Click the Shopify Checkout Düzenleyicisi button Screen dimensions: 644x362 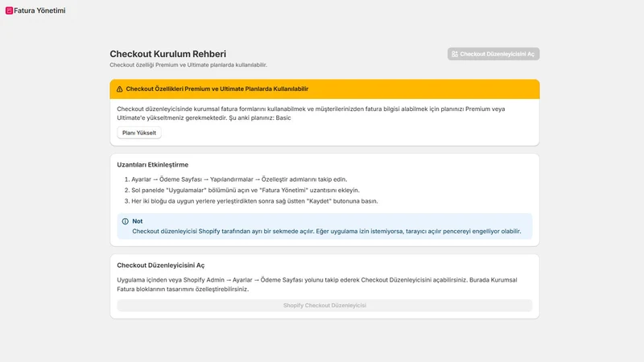point(324,306)
